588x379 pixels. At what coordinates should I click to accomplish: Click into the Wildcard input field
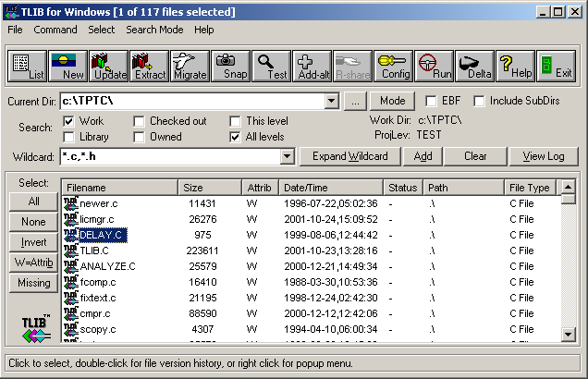(171, 157)
